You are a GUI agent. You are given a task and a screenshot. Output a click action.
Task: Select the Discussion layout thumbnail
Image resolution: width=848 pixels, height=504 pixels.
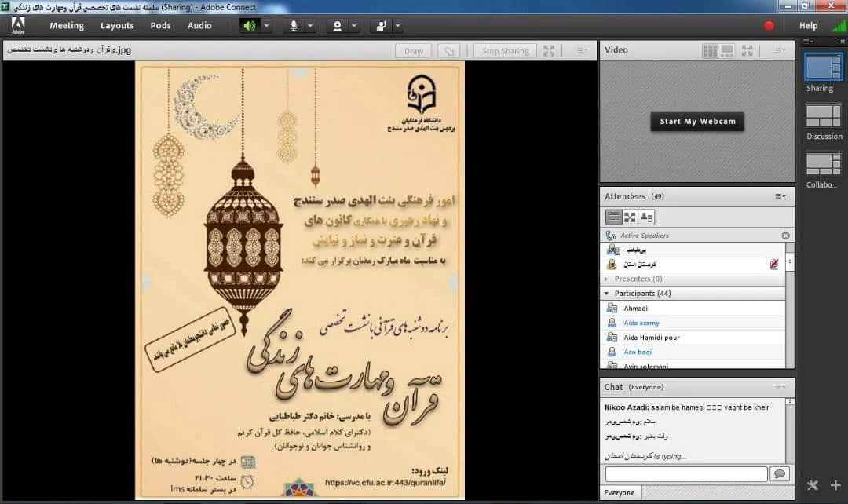click(823, 116)
